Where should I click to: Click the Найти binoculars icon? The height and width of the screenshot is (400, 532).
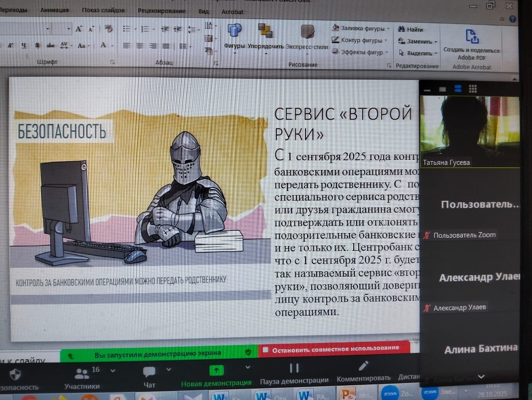(401, 29)
